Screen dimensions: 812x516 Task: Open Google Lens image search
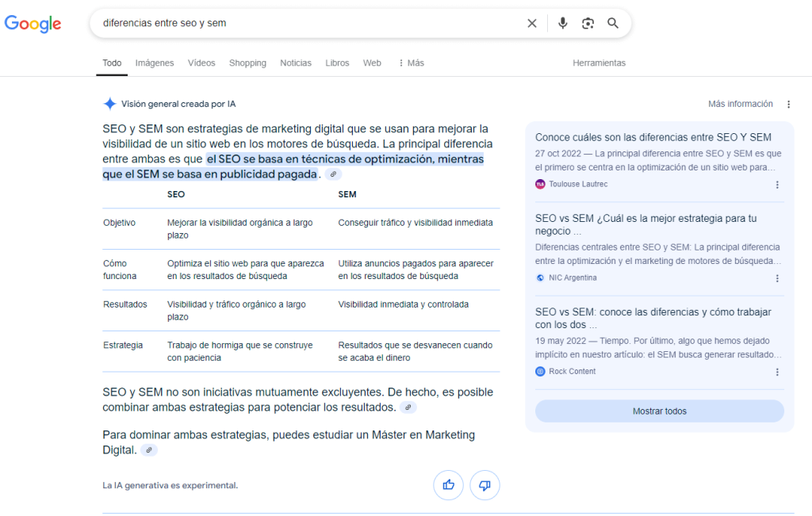tap(588, 24)
